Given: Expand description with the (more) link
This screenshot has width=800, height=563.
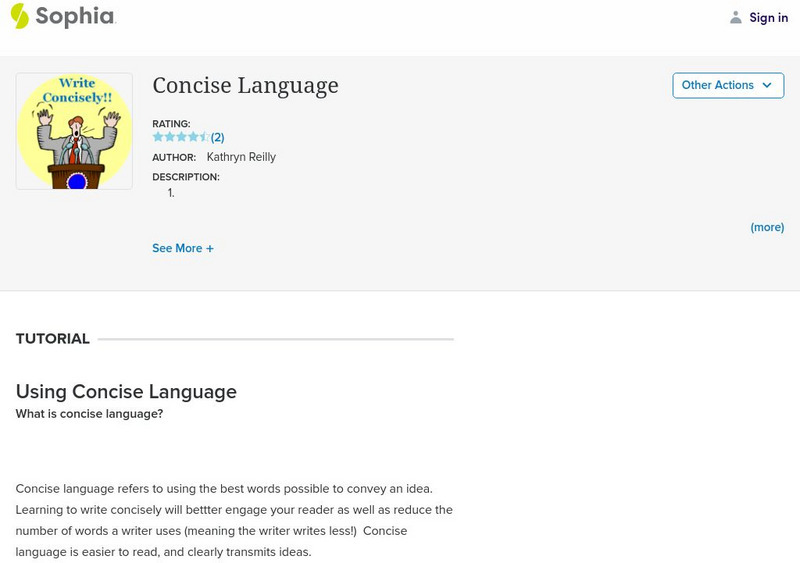Looking at the screenshot, I should [x=767, y=227].
